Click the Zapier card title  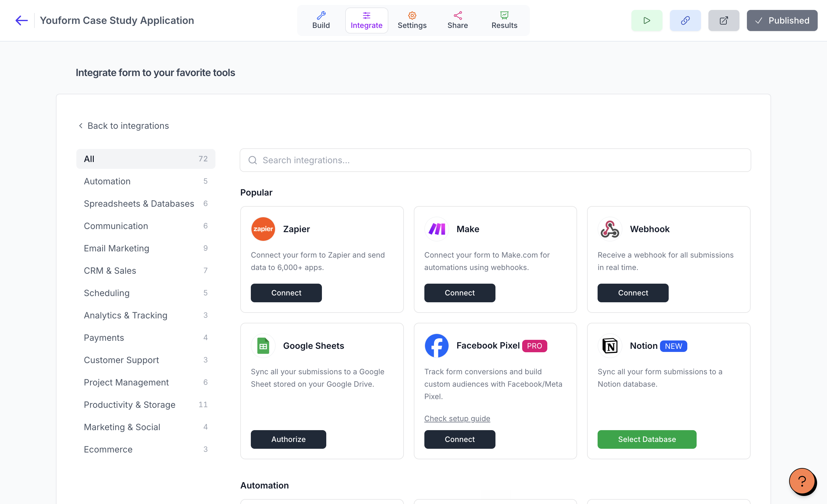(296, 229)
